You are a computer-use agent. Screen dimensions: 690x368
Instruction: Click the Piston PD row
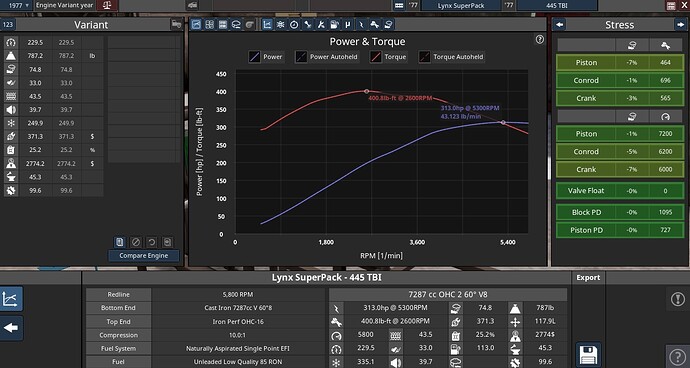(620, 230)
